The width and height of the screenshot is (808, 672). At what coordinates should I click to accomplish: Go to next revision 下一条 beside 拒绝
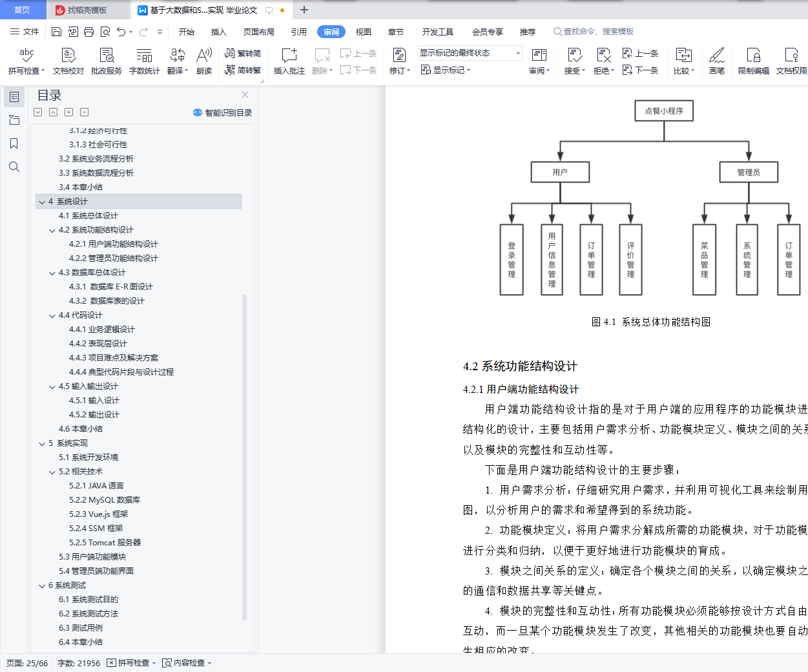click(x=640, y=70)
